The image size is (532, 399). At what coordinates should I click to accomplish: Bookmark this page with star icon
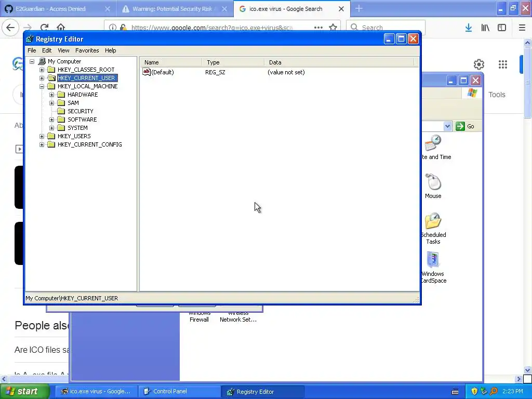tap(333, 28)
